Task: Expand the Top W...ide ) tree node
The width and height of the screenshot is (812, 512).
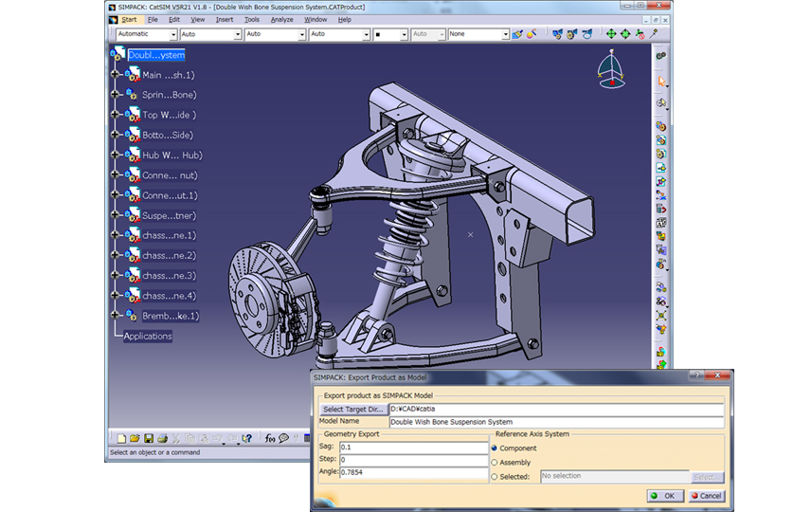Action: click(x=115, y=114)
